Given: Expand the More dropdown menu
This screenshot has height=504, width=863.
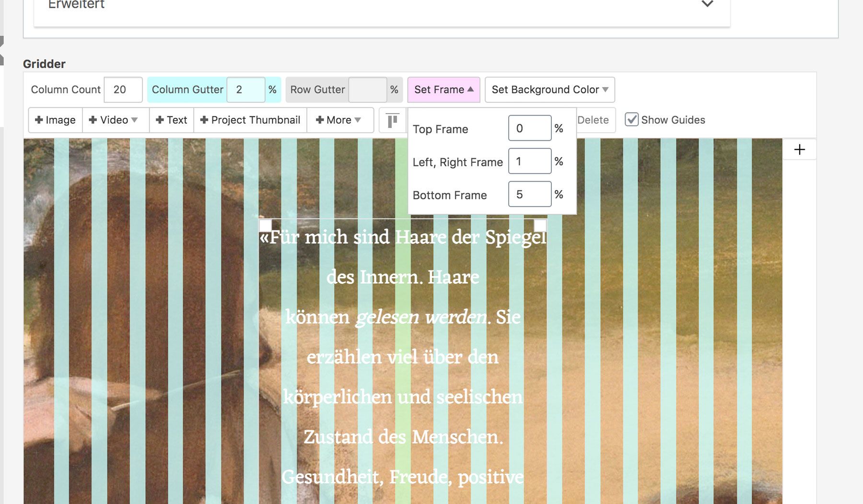Looking at the screenshot, I should pyautogui.click(x=338, y=120).
